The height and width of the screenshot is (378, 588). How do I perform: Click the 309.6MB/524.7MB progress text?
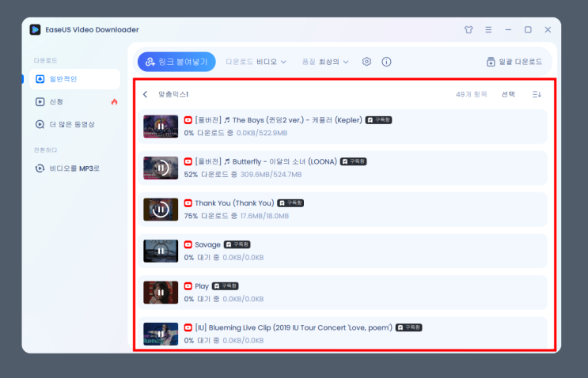pyautogui.click(x=271, y=175)
